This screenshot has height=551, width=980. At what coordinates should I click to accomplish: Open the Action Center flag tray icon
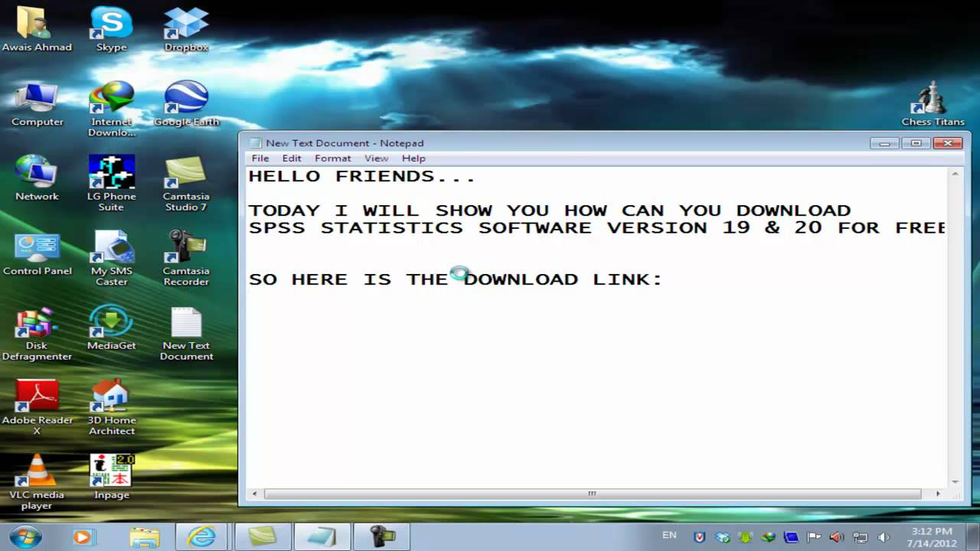pyautogui.click(x=814, y=537)
